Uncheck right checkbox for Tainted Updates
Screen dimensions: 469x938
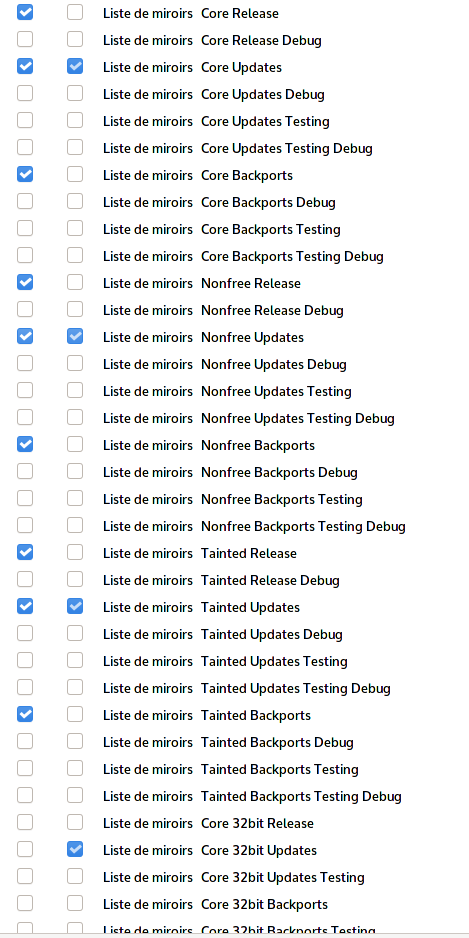75,607
